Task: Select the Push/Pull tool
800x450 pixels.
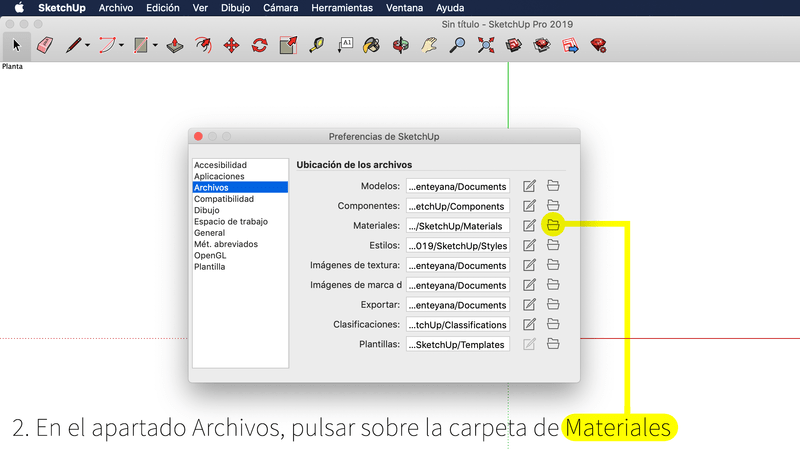Action: [175, 45]
